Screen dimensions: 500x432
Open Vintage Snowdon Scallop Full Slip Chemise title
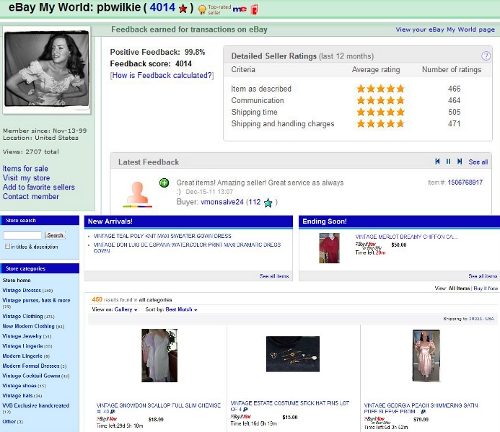coord(159,408)
